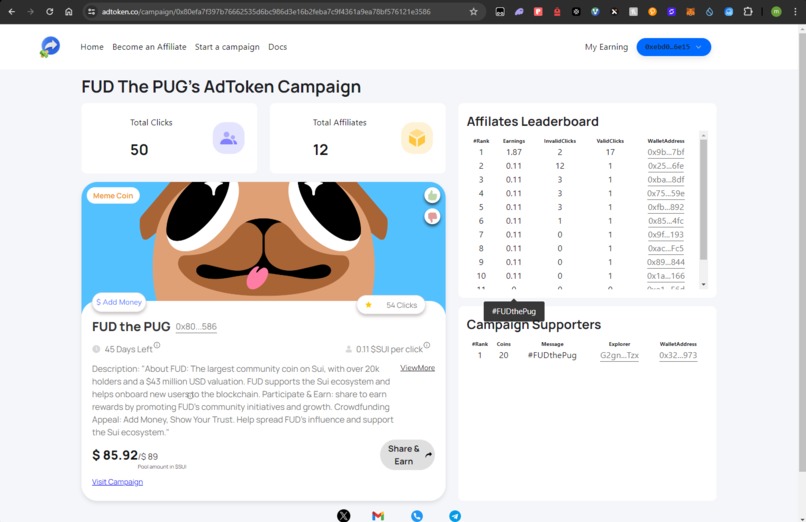Open leaderboard wallet 0x85...4fc
806x522 pixels.
666,221
